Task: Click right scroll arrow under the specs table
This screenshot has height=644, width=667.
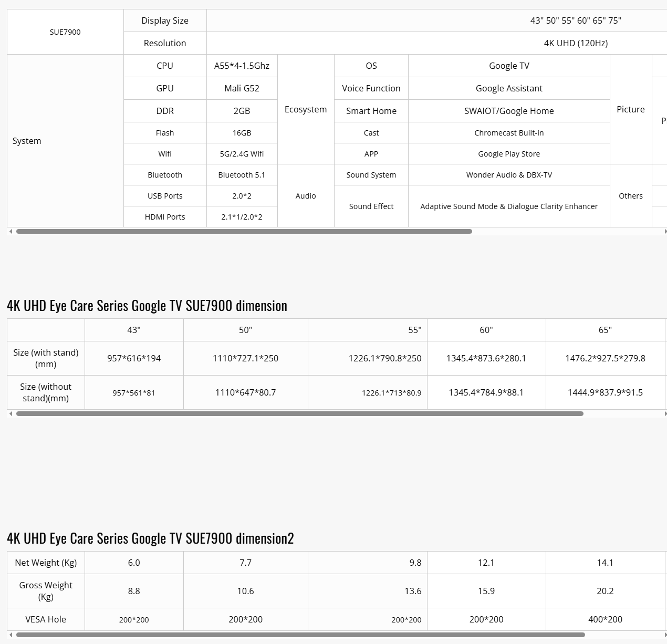Action: 665,231
